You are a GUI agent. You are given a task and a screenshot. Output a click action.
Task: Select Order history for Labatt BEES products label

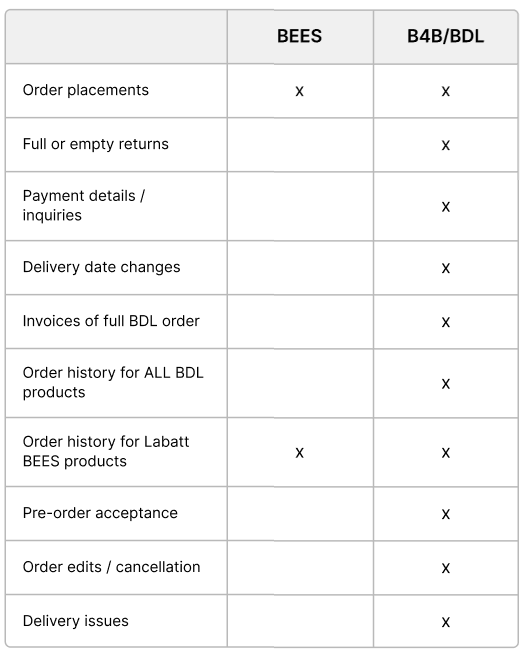[106, 451]
